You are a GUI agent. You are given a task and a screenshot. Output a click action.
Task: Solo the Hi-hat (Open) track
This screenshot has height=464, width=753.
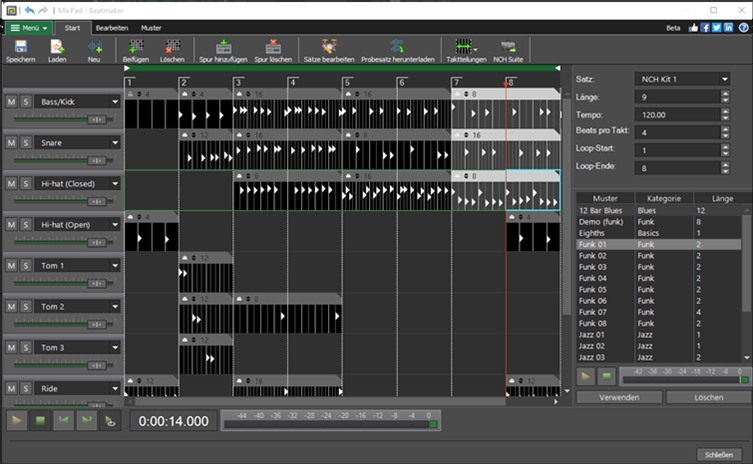click(x=26, y=225)
